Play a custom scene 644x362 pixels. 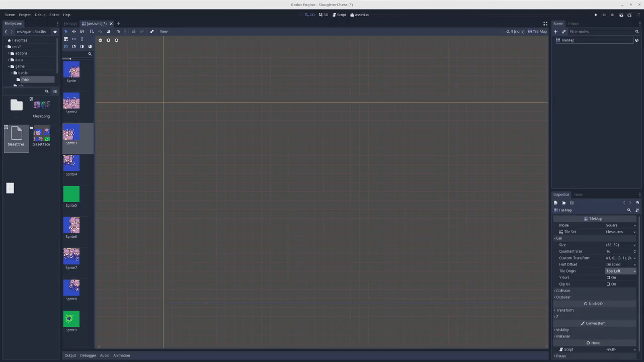tap(629, 15)
